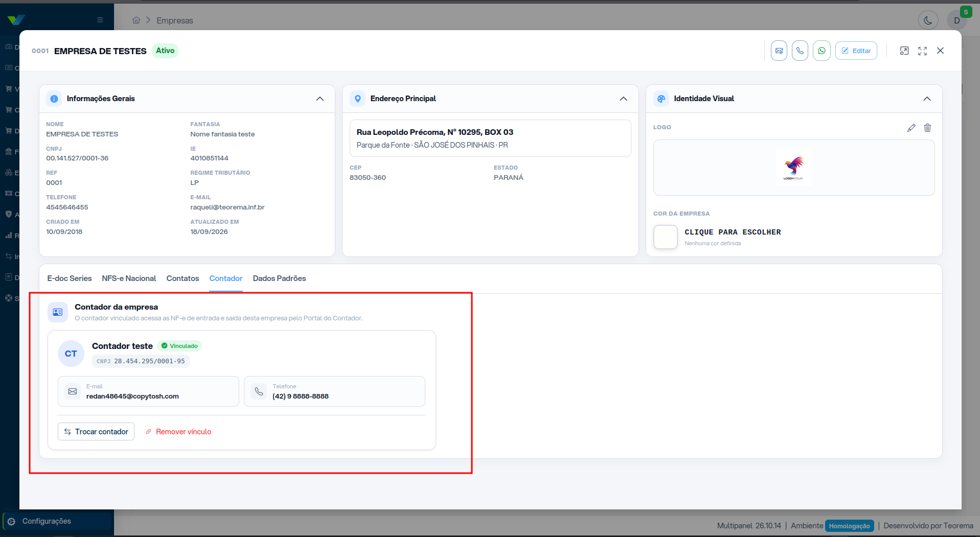The image size is (980, 537).
Task: Open WhatsApp icon in header
Action: point(822,51)
